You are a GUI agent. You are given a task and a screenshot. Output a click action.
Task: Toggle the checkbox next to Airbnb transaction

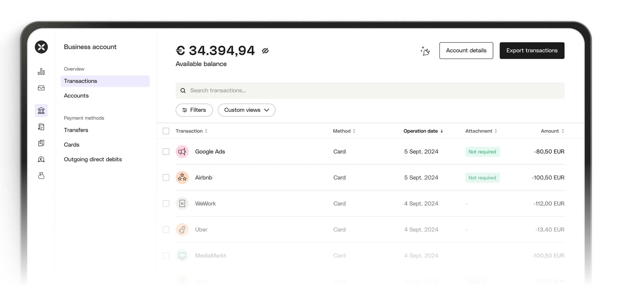tap(165, 177)
